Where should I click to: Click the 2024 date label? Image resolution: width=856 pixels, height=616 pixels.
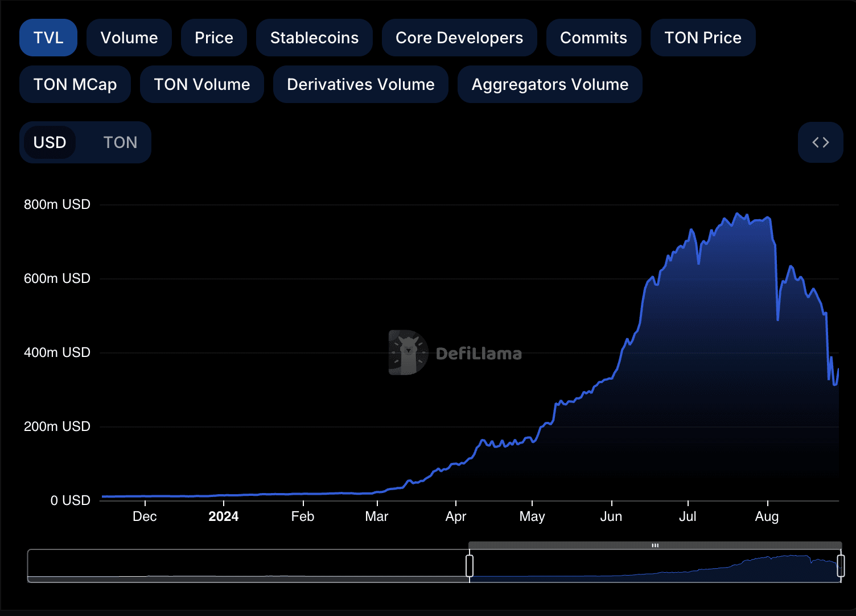[x=223, y=516]
